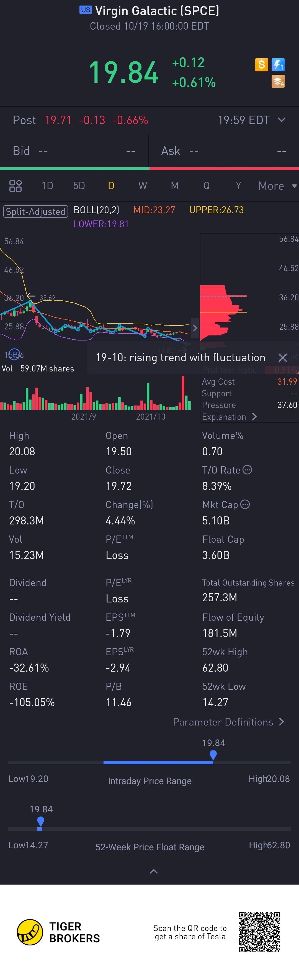Tap the tan stacked coins icon
This screenshot has width=299, height=980.
click(x=278, y=81)
